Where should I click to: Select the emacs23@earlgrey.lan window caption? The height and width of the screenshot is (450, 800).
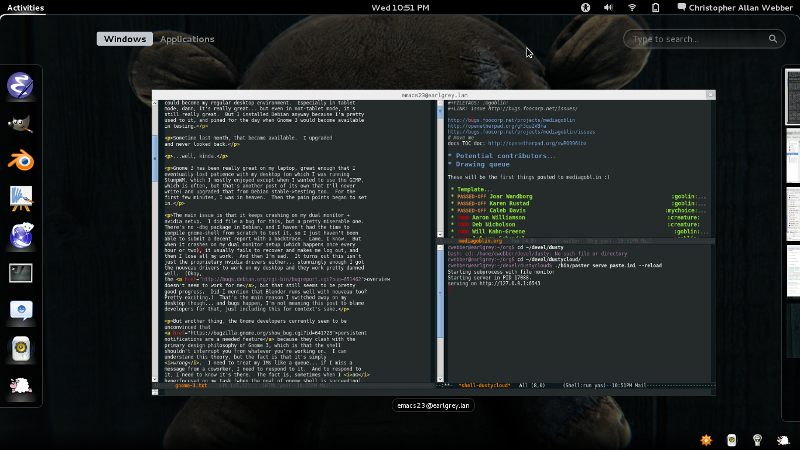point(433,406)
